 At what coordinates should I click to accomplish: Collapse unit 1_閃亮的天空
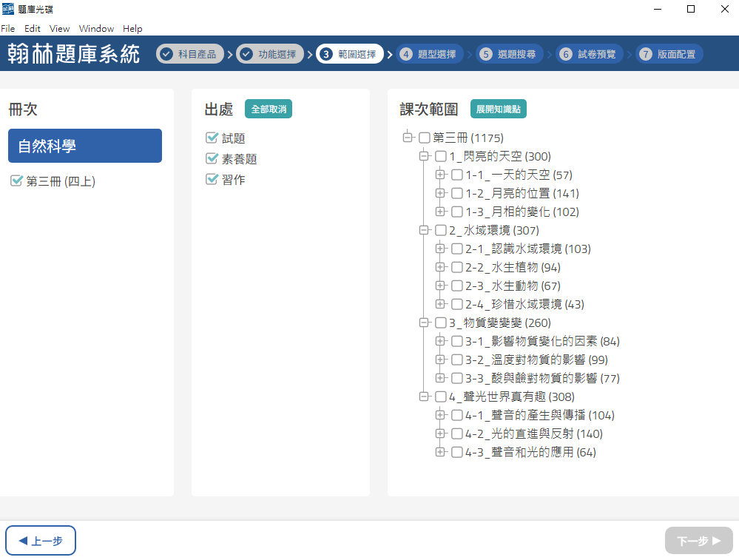424,155
